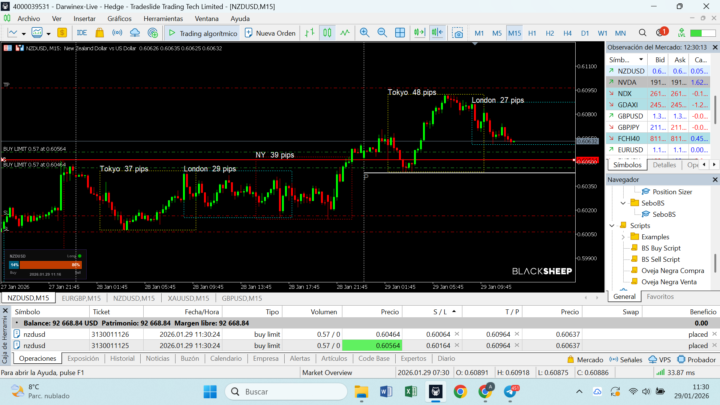This screenshot has width=720, height=405.
Task: Collapse the Scripts node in Navigator
Action: 612,225
